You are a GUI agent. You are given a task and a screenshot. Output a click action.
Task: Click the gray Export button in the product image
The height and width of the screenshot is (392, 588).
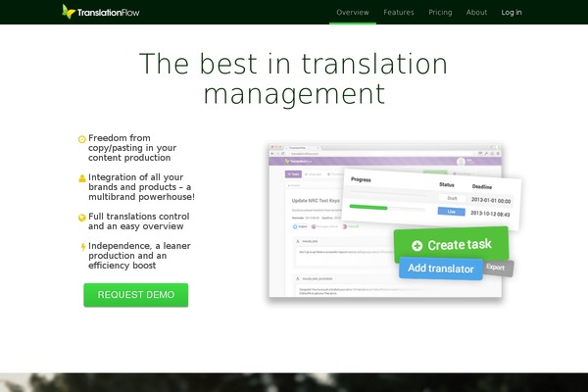pos(497,269)
